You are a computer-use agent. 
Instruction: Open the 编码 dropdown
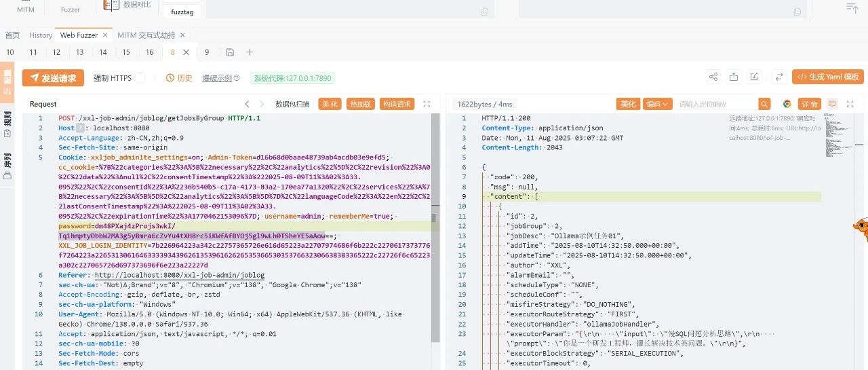(657, 104)
